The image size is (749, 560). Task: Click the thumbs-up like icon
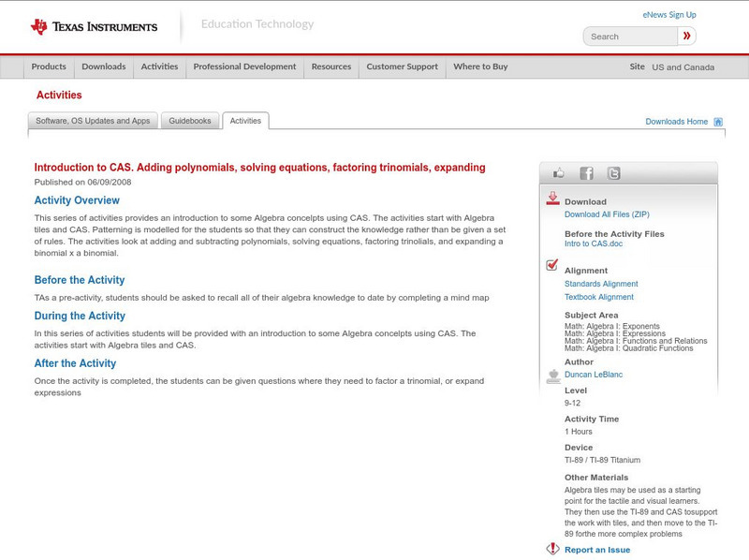coord(558,173)
